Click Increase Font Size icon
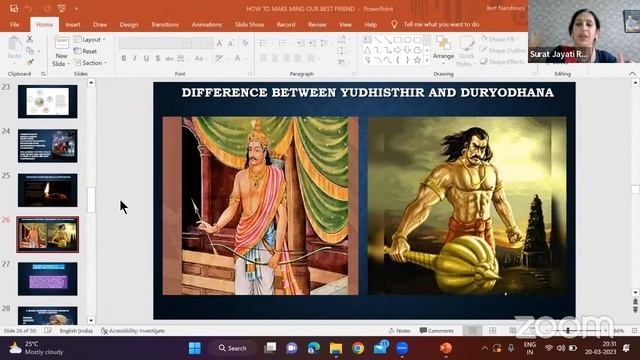Viewport: 640px width, 360px height. (x=220, y=43)
